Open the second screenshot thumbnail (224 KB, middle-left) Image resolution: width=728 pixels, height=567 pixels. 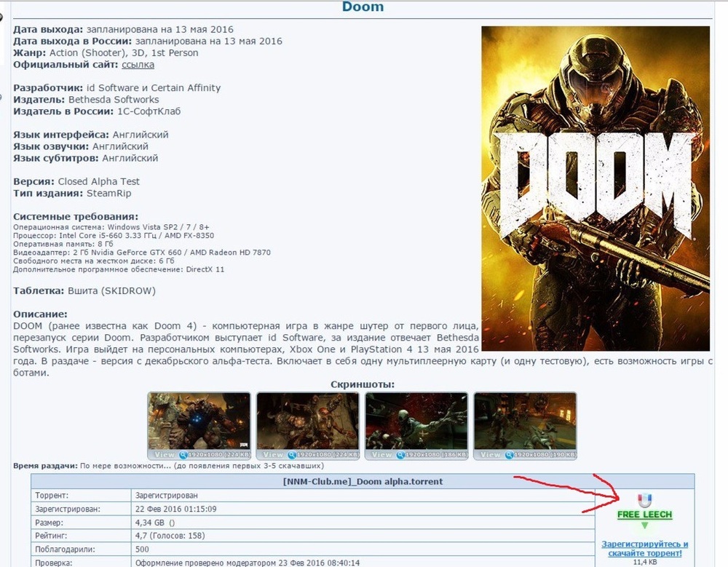(307, 426)
